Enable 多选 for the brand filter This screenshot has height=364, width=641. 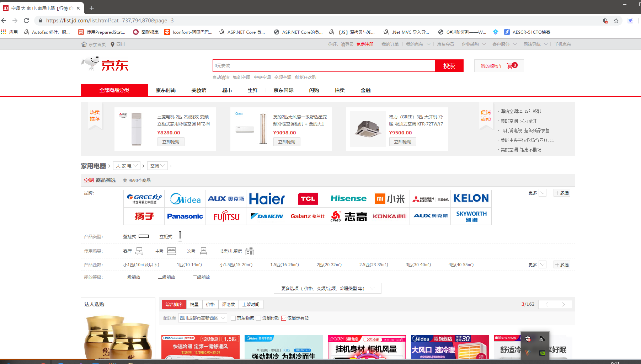pyautogui.click(x=562, y=193)
